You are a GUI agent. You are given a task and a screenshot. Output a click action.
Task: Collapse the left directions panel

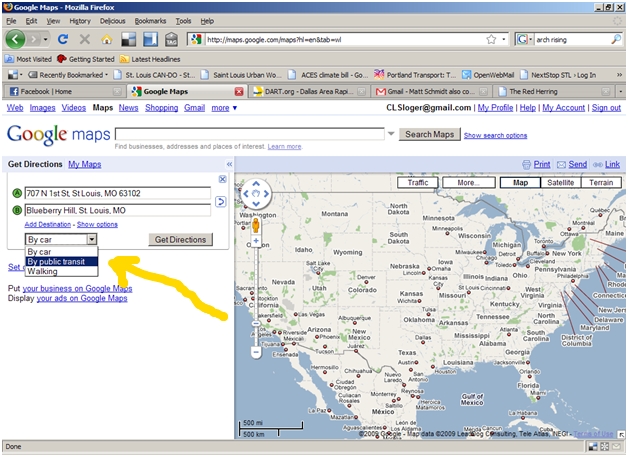pyautogui.click(x=229, y=164)
